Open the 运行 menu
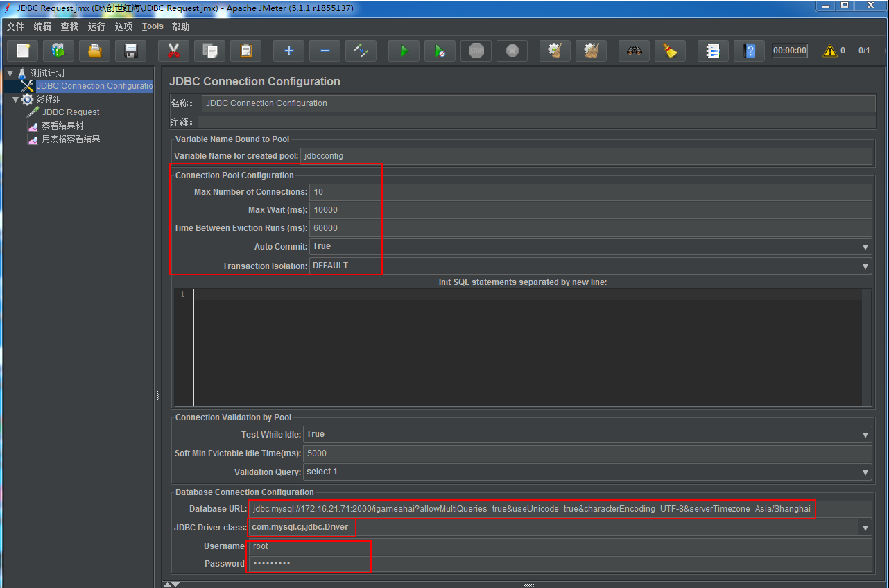This screenshot has width=889, height=588. click(x=96, y=26)
